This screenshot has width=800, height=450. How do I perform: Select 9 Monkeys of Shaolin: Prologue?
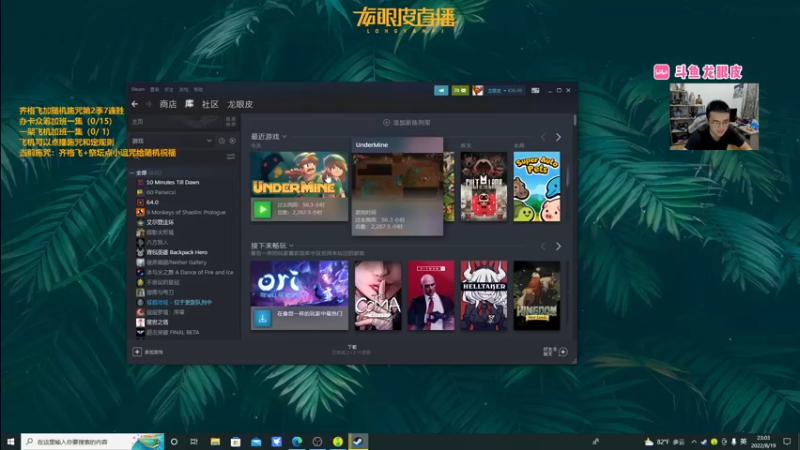pyautogui.click(x=186, y=212)
